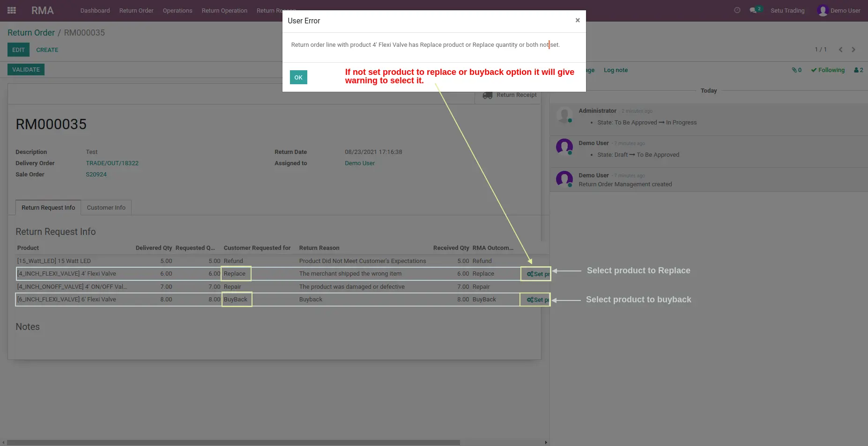Open delivery order TRADE/OUT/18322 link
868x446 pixels.
[112, 163]
